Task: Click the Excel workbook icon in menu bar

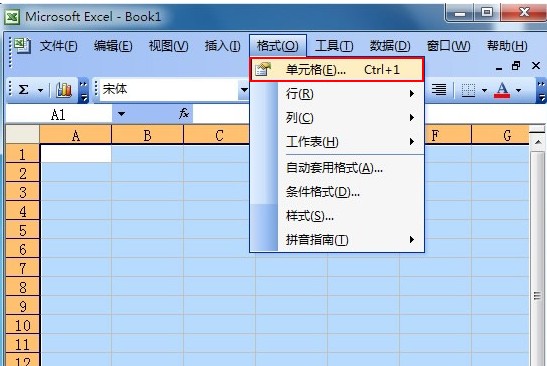Action: [23, 46]
